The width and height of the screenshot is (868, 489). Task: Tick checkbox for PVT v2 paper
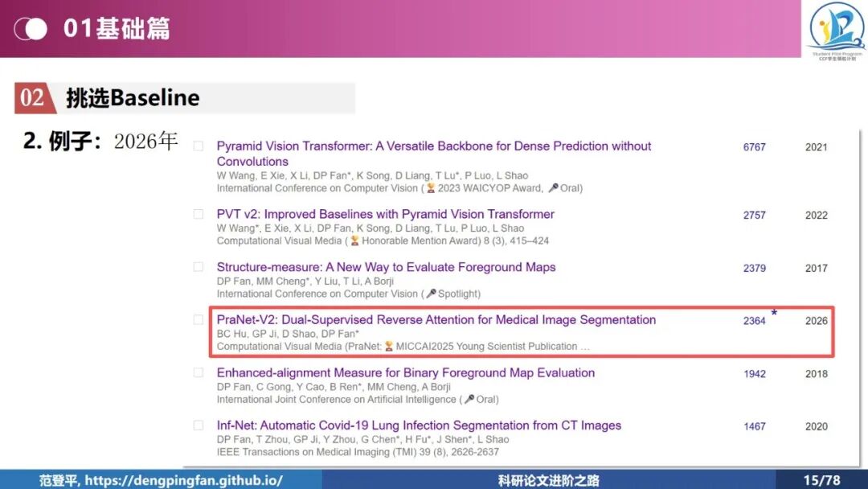(199, 214)
